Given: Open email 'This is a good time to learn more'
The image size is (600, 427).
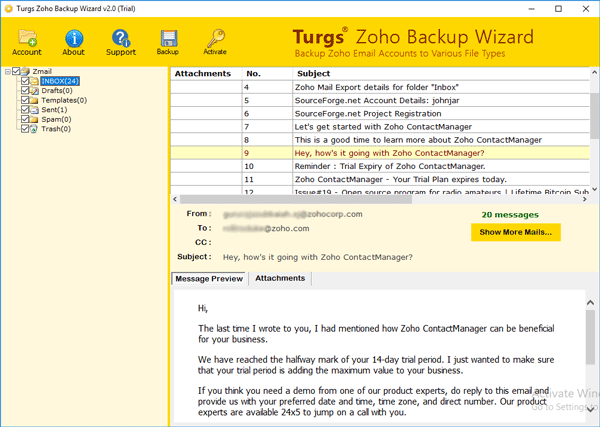Looking at the screenshot, I should (x=418, y=140).
